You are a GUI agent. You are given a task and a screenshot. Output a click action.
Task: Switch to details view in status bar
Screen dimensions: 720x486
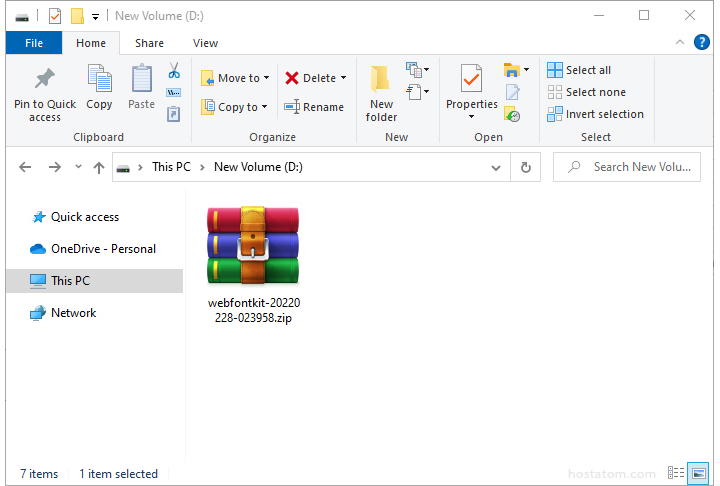677,473
